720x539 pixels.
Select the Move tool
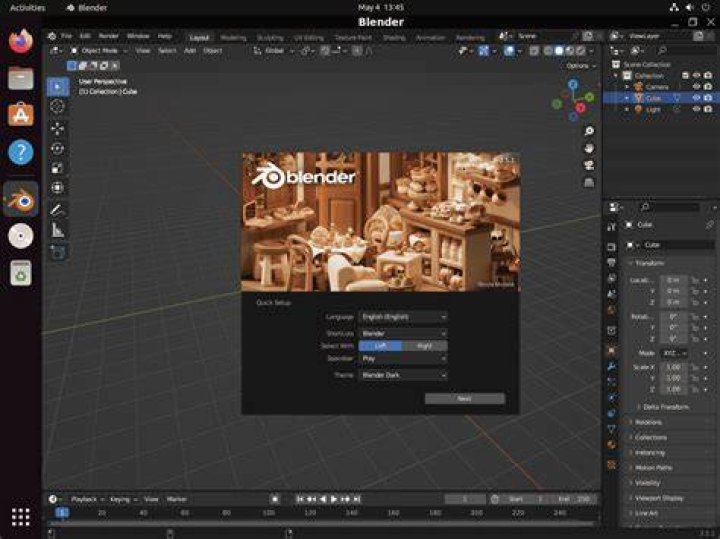(57, 129)
